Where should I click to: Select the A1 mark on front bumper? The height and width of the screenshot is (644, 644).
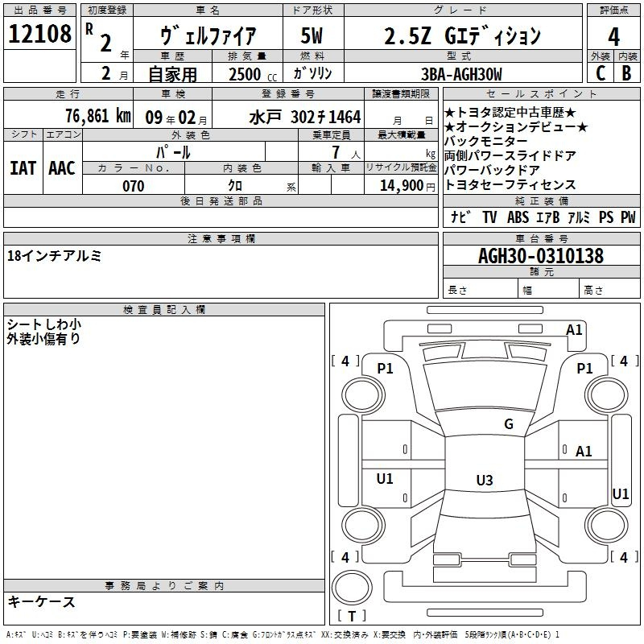[x=574, y=330]
